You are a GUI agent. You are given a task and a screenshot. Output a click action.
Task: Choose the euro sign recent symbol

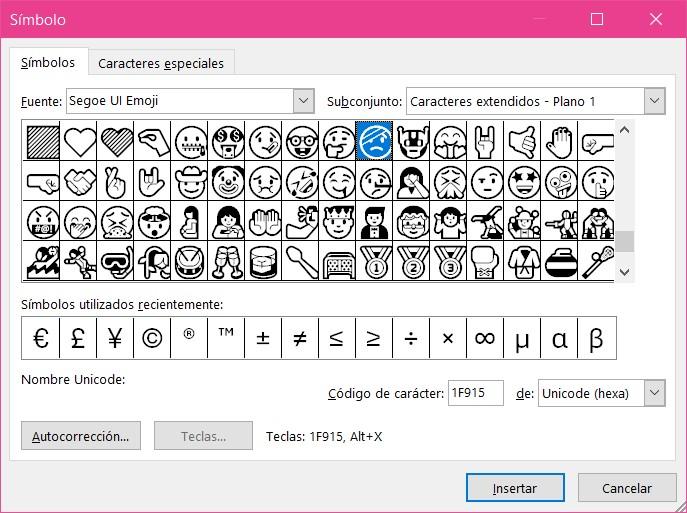pos(41,338)
